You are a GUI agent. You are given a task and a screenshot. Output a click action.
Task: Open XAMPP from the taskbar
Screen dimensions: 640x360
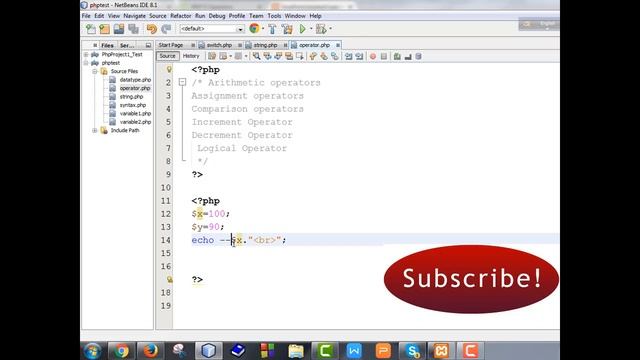[x=441, y=351]
